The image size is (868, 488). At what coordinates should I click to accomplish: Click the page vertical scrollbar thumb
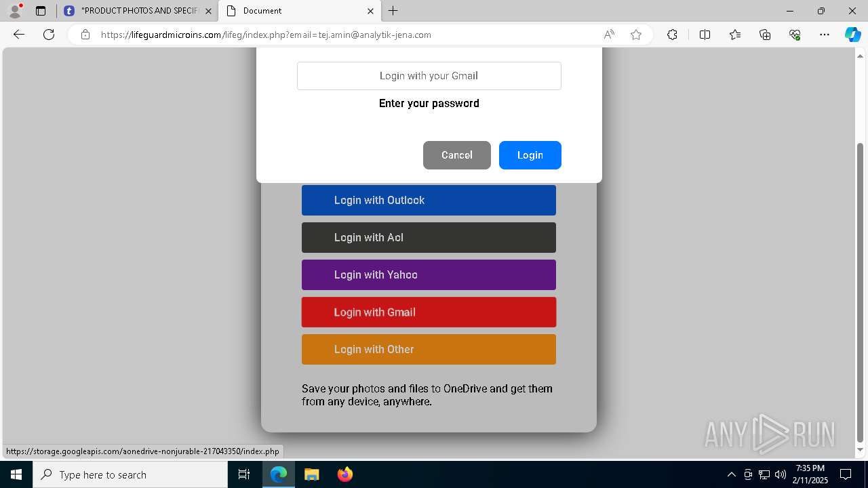(861, 292)
